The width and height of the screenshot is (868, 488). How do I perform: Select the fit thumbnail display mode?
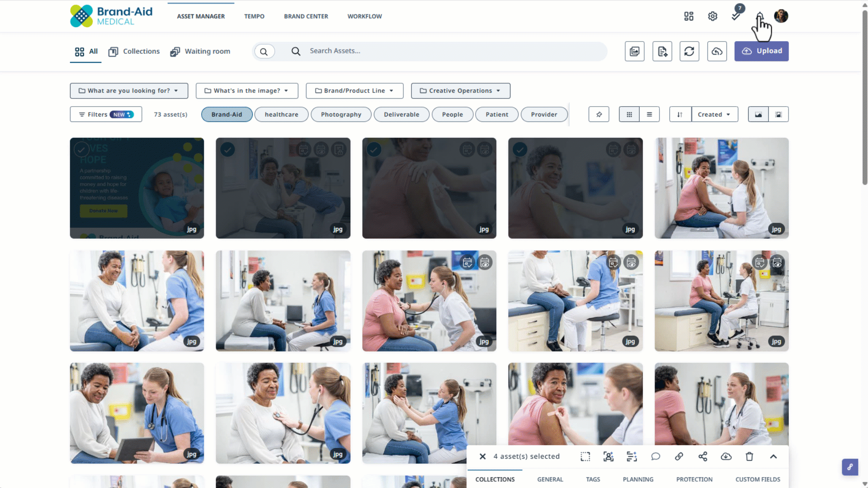[x=778, y=114]
